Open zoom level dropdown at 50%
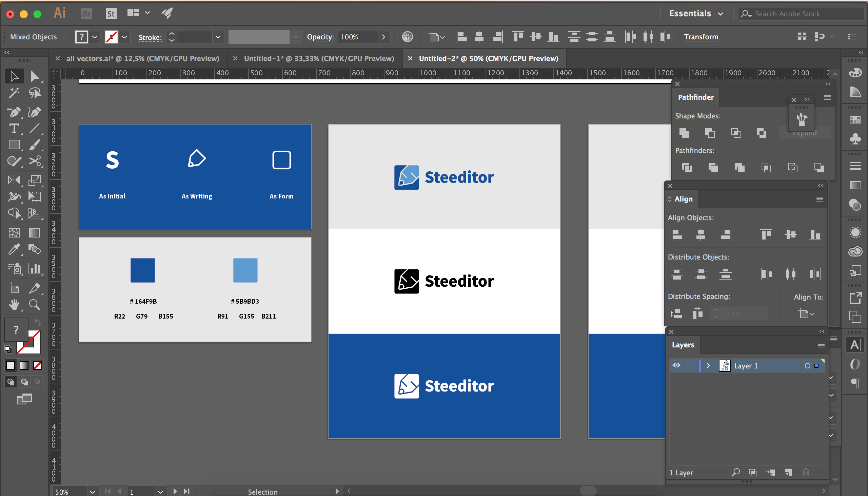The image size is (868, 496). (92, 492)
